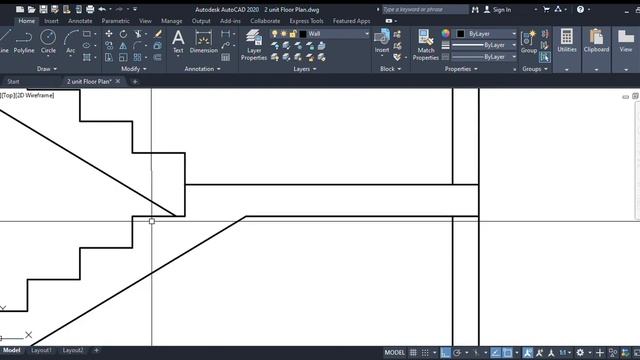Switch to the Annotate ribbon tab
640x360 pixels.
(x=80, y=21)
